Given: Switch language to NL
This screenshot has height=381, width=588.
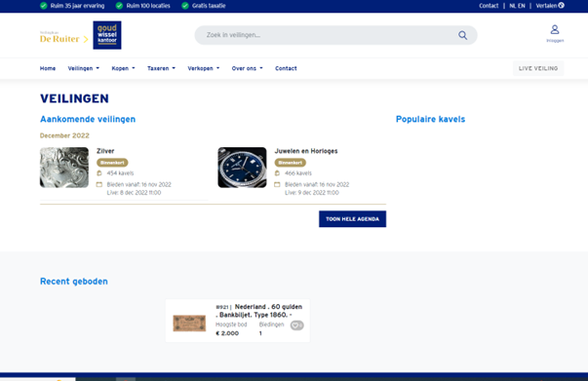Looking at the screenshot, I should pos(513,6).
